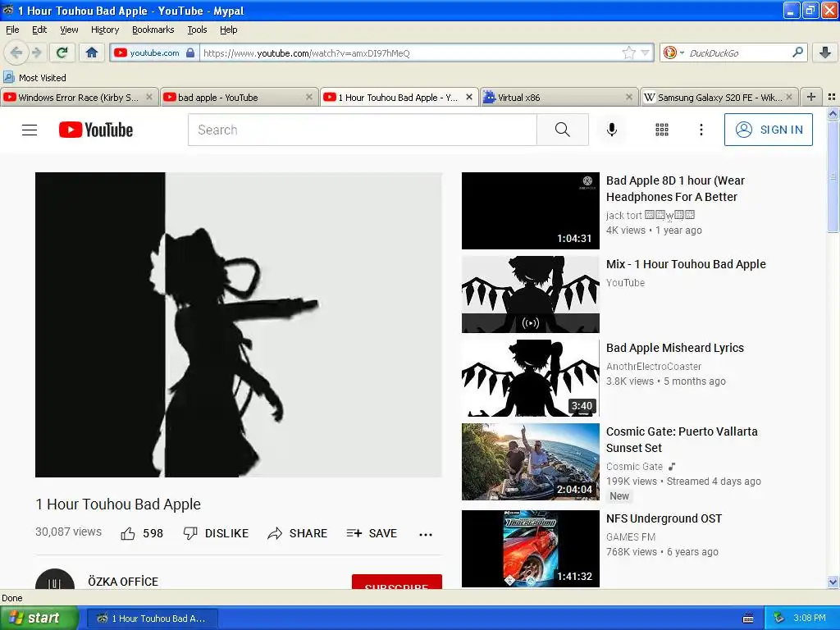840x630 pixels.
Task: Click the SAVE to playlist button
Action: tap(372, 533)
